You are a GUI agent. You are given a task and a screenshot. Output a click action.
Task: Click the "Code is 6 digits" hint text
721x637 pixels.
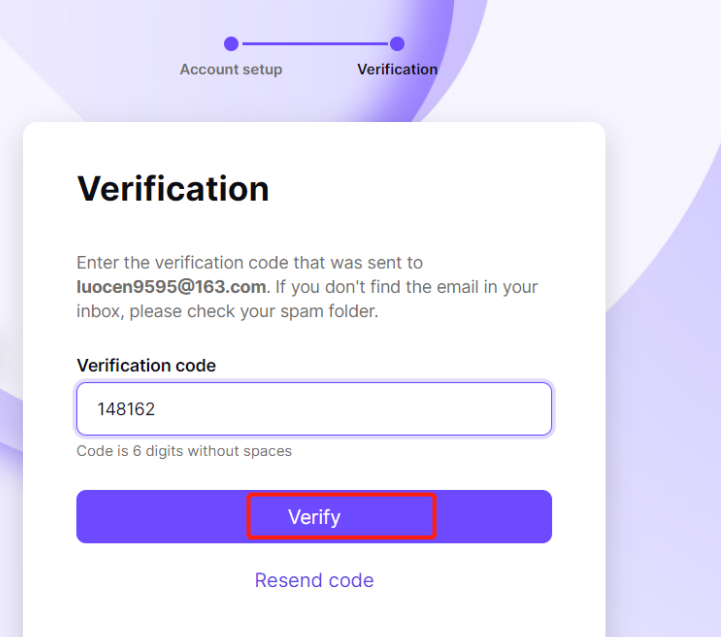184,451
